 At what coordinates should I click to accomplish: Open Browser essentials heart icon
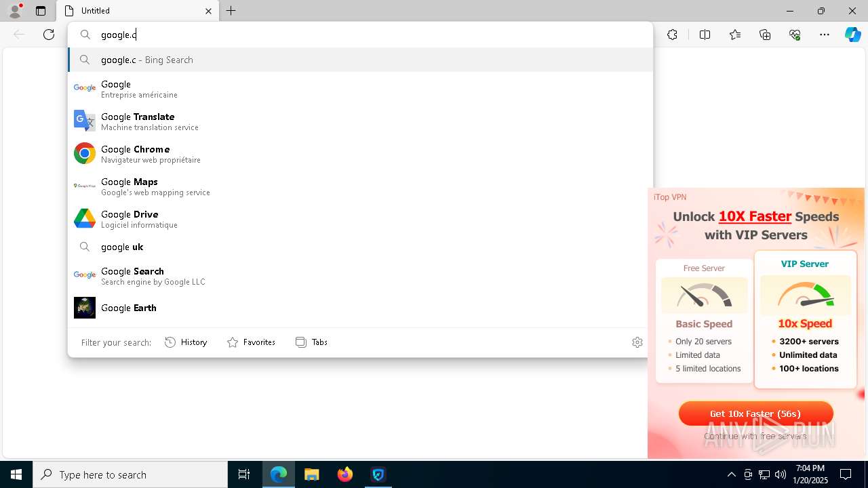(795, 35)
